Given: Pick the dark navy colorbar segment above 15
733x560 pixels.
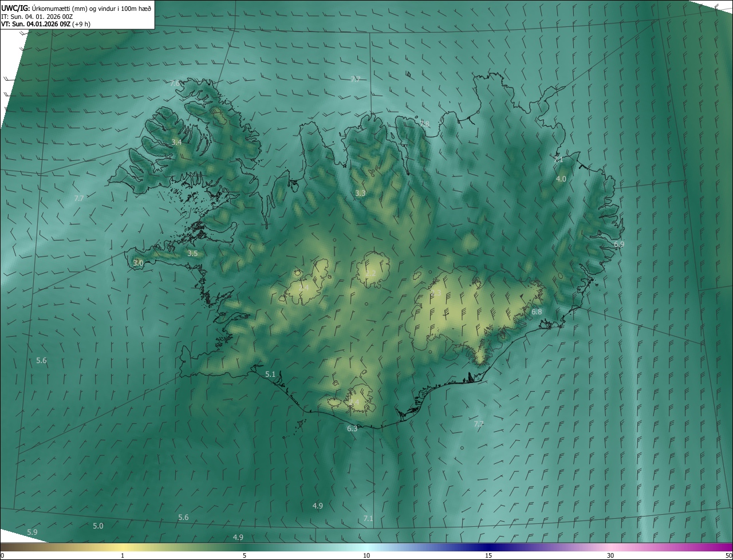Looking at the screenshot, I should tap(488, 547).
